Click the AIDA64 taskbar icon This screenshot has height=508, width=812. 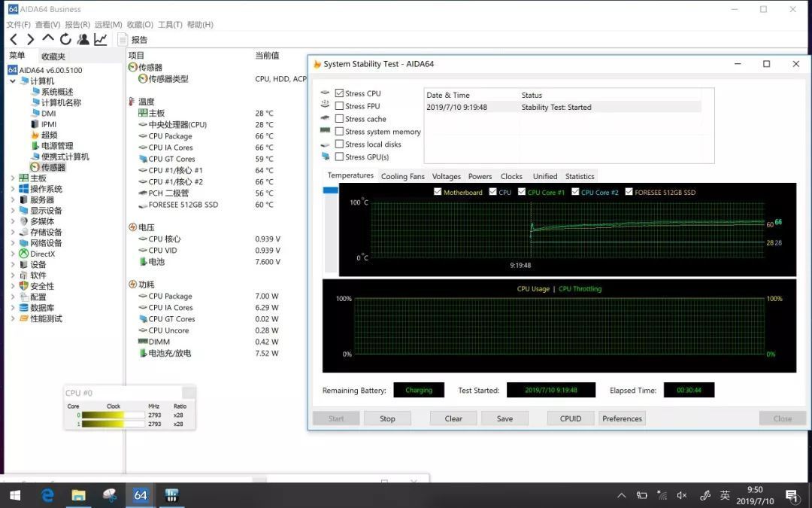141,495
